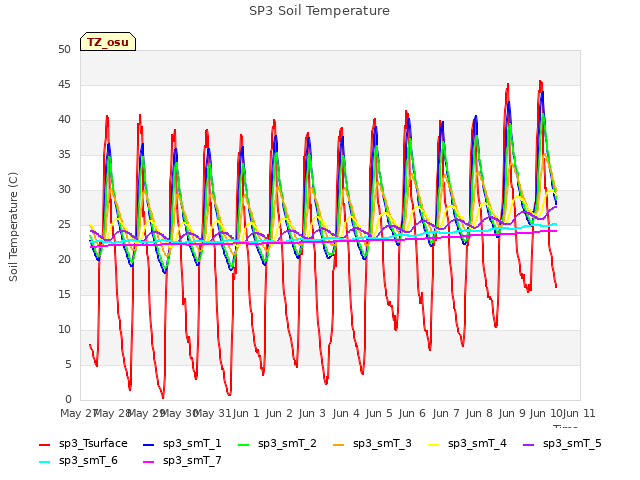Click the y-axis tick label 0
The image size is (640, 480).
(68, 399)
